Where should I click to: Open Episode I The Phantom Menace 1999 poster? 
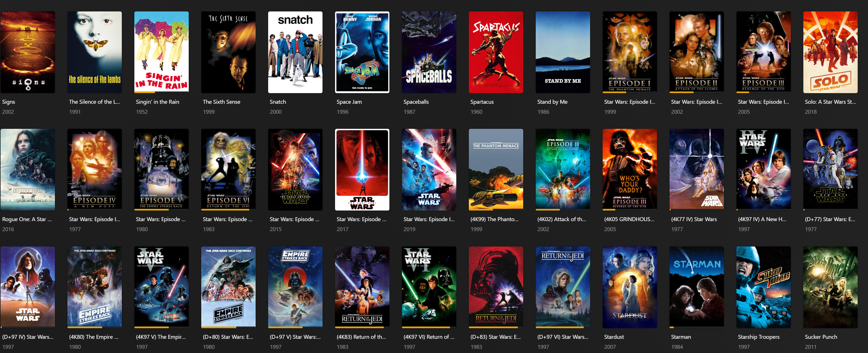(630, 52)
